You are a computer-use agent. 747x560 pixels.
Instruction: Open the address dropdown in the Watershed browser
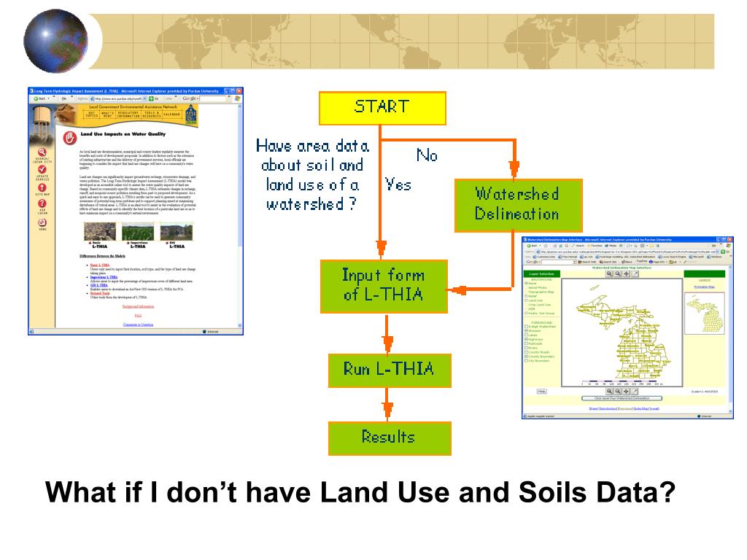[717, 252]
